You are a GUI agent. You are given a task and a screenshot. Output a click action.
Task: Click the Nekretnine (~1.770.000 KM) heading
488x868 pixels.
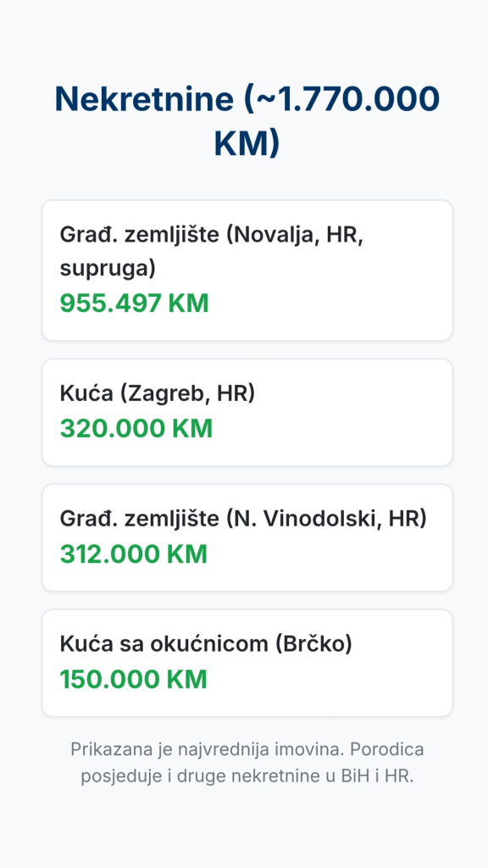coord(247,121)
